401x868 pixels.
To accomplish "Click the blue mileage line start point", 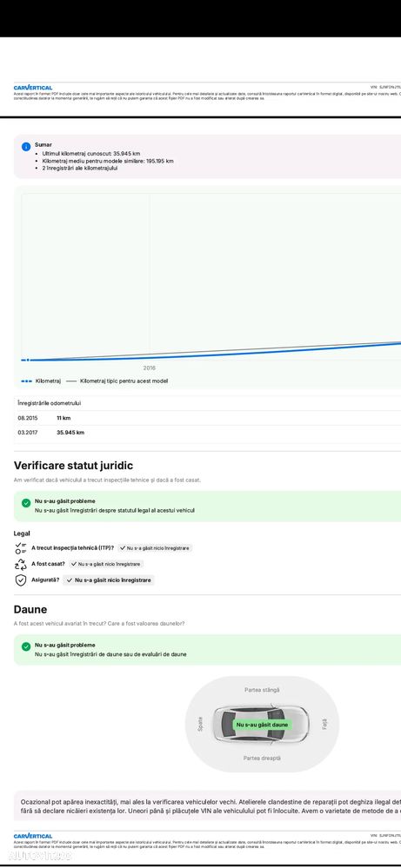I will 28,360.
